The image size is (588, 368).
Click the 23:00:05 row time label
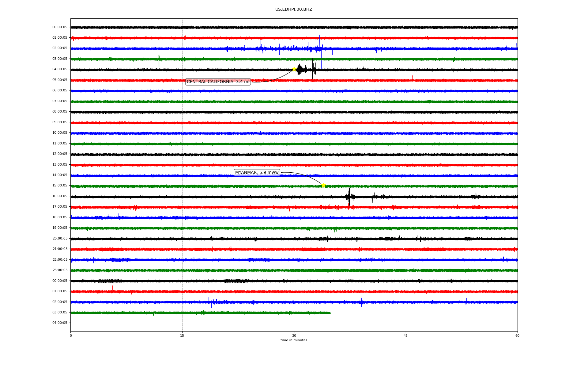60,270
